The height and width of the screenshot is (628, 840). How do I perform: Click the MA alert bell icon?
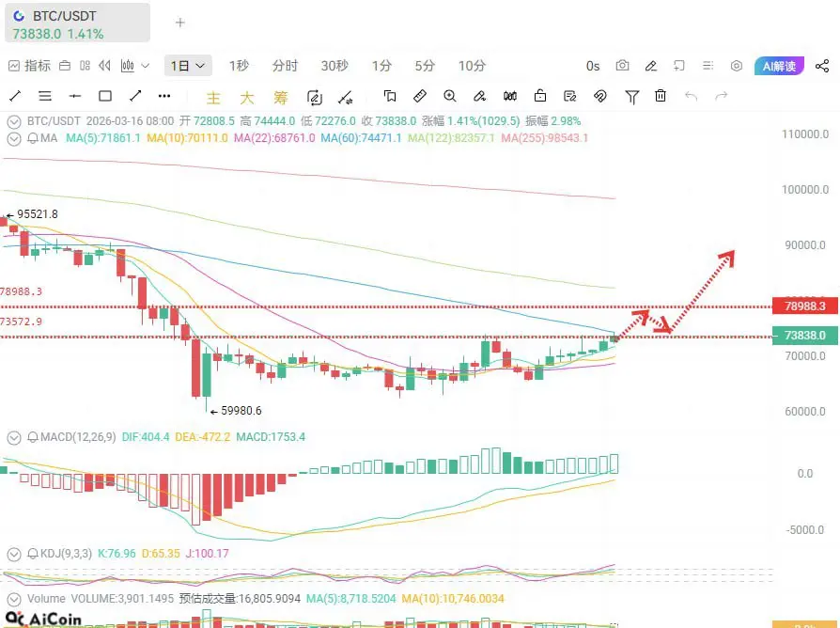pos(33,138)
